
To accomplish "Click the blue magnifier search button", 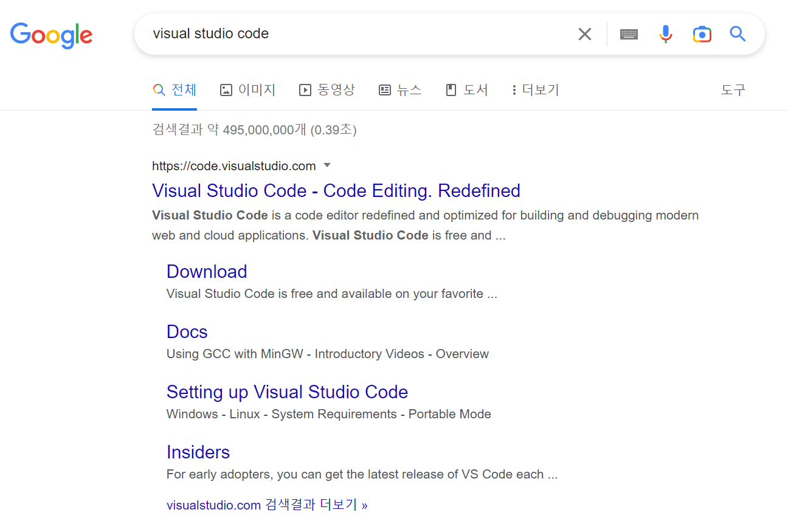I will [x=738, y=34].
